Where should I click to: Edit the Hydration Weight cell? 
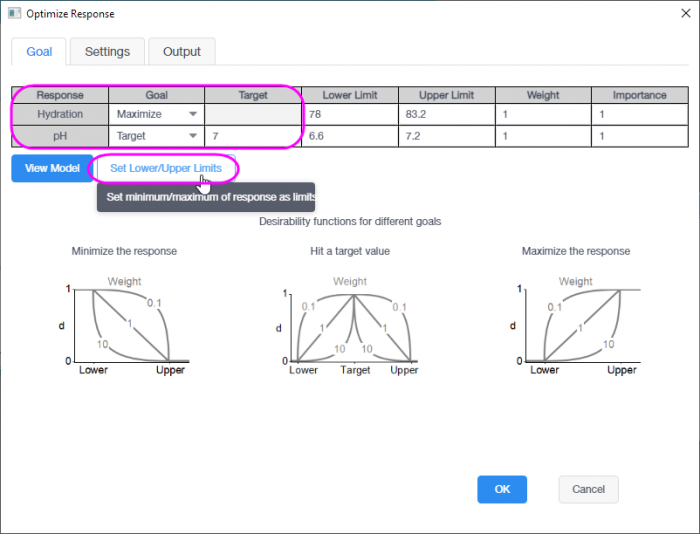tap(542, 114)
